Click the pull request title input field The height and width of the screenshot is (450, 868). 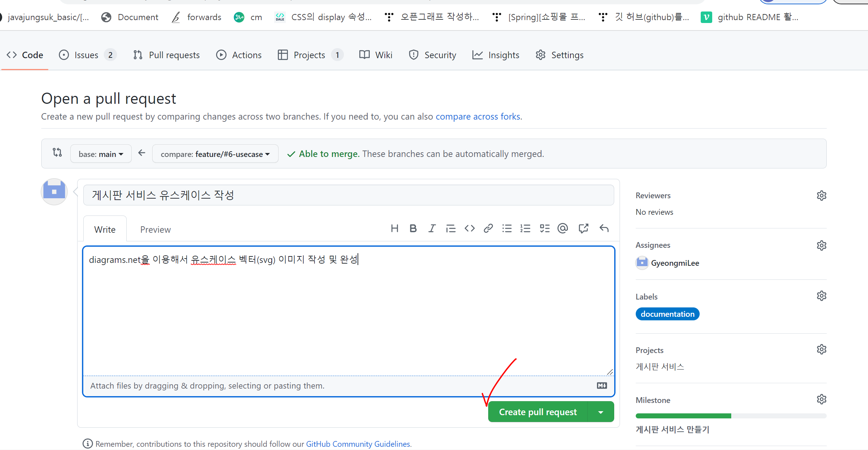point(348,195)
